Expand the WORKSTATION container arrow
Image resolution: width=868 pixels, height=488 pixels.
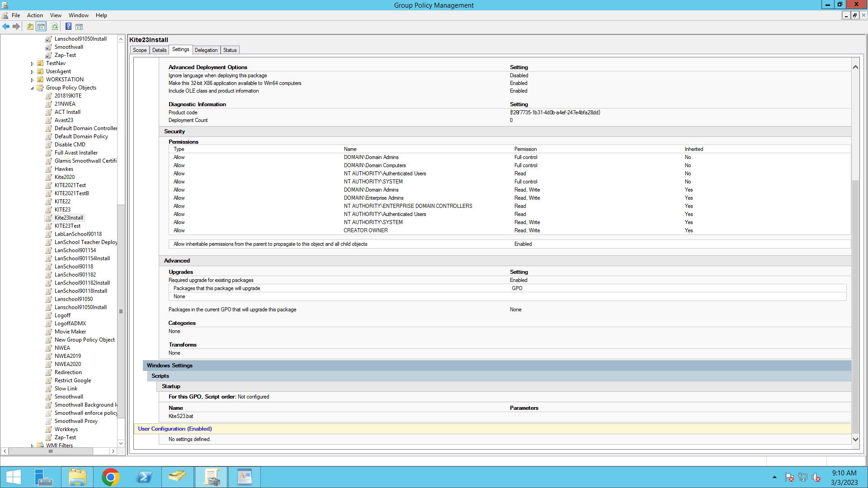[x=32, y=80]
